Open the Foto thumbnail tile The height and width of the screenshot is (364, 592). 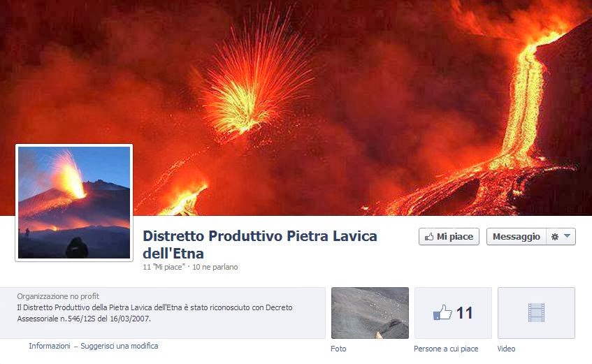coord(370,312)
